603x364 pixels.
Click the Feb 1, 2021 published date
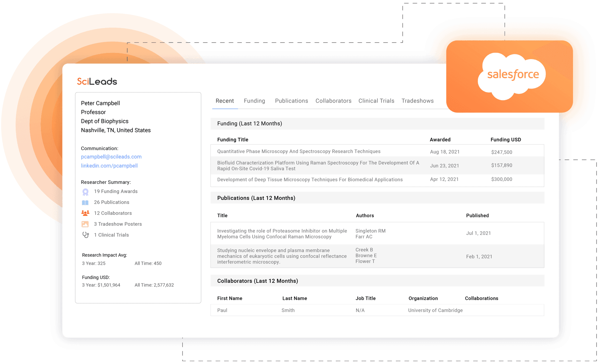[x=479, y=257]
